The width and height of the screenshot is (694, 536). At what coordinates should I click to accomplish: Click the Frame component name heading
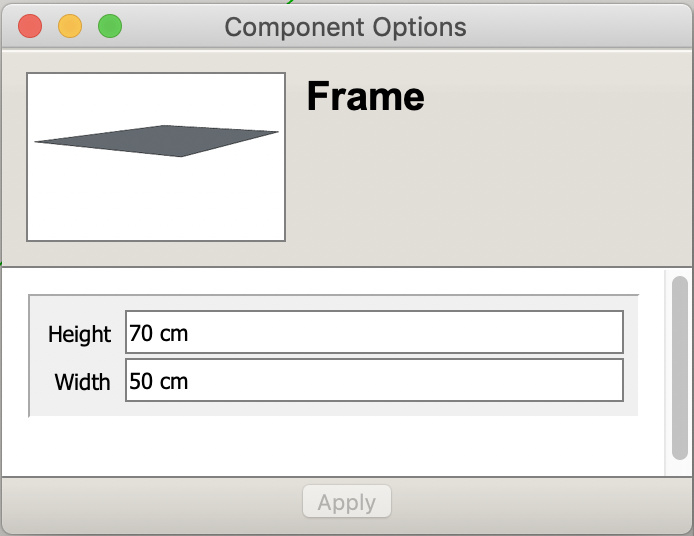click(x=366, y=96)
